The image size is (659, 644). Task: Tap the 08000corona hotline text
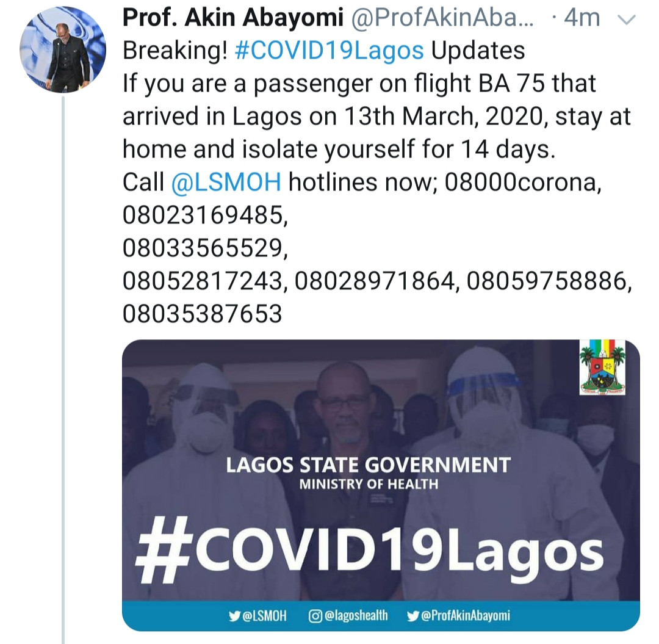[522, 182]
